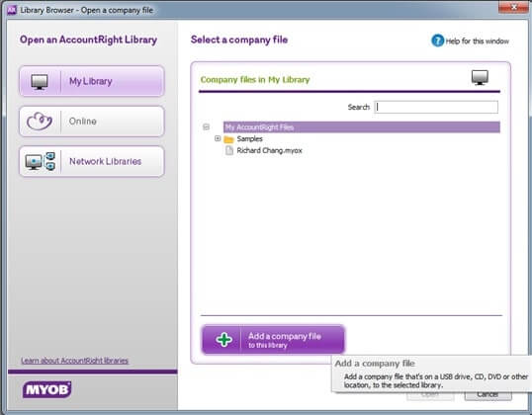Collapse the My AccountRight Files tree node
The height and width of the screenshot is (415, 532).
206,127
